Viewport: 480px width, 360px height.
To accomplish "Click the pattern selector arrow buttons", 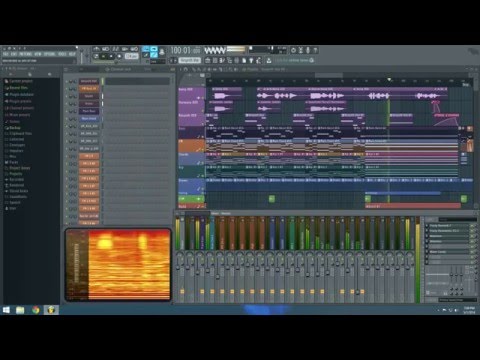I will 173,60.
